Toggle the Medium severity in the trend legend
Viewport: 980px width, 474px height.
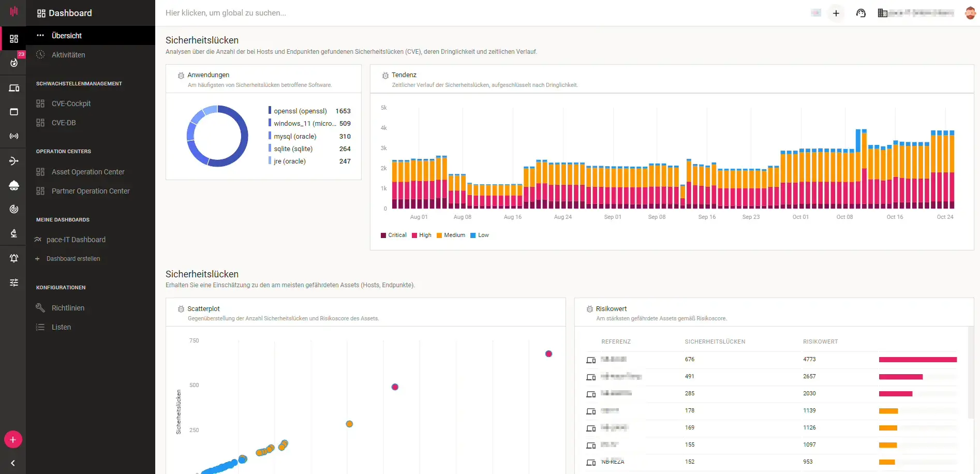(x=450, y=235)
